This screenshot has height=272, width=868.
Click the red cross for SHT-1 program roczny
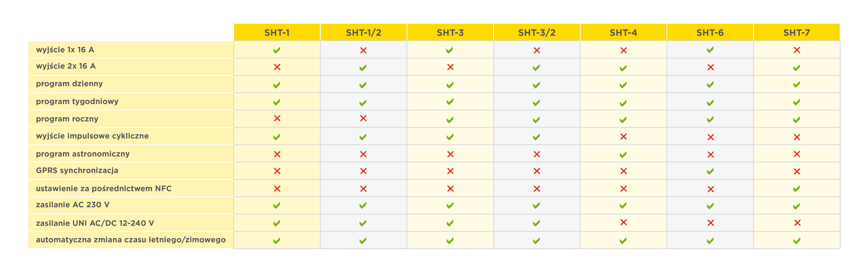click(x=277, y=118)
